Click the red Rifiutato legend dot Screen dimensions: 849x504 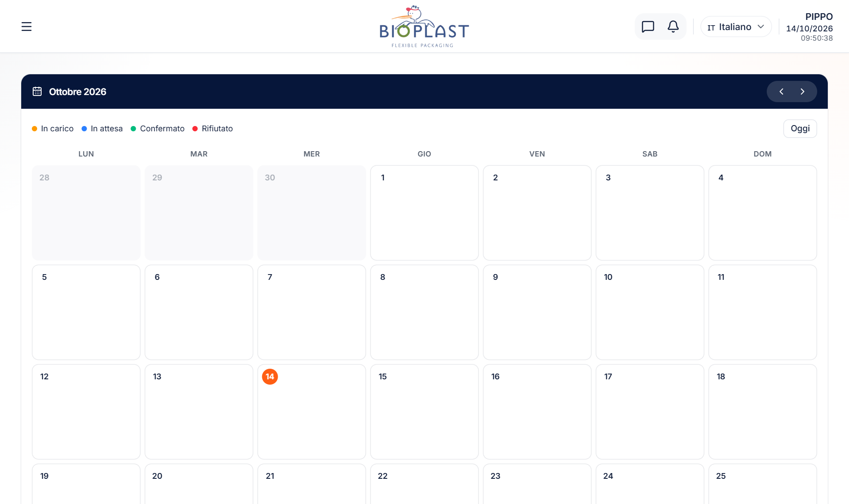click(195, 129)
